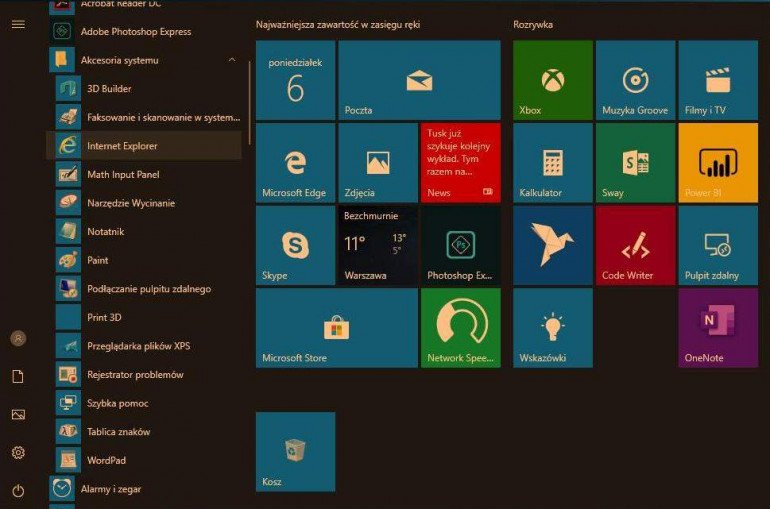Click Najważniejsza zawartość w zasięgu ręki header
This screenshot has width=770, height=509.
click(338, 25)
